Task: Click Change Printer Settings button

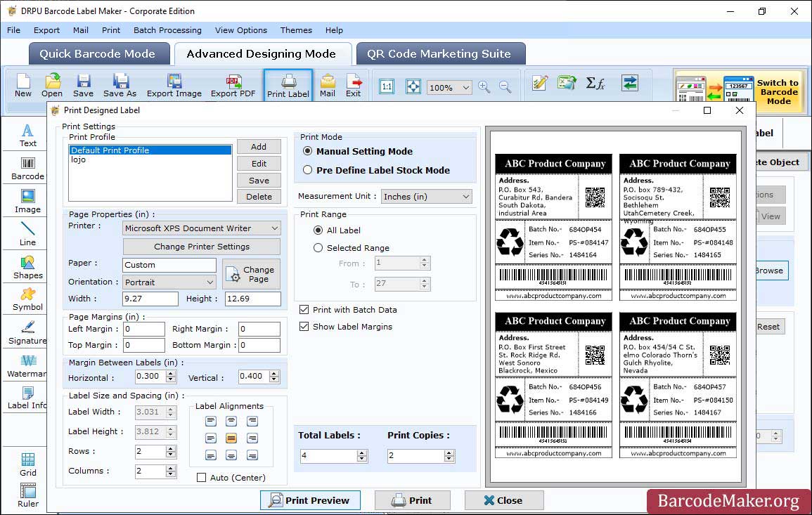Action: tap(202, 247)
